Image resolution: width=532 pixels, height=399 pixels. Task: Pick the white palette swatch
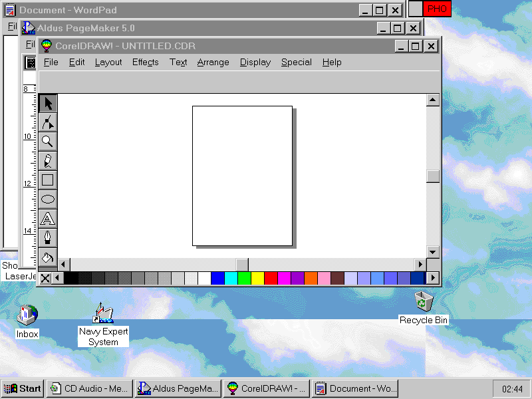[x=204, y=279]
